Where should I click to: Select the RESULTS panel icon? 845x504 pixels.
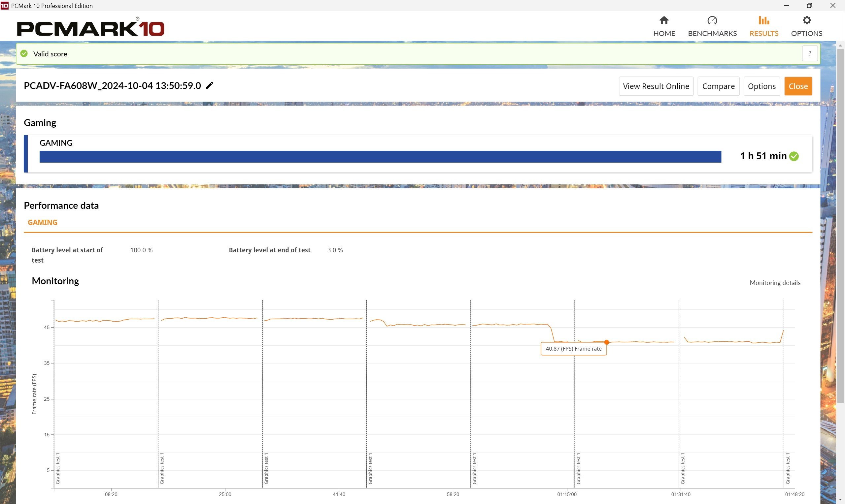coord(763,20)
